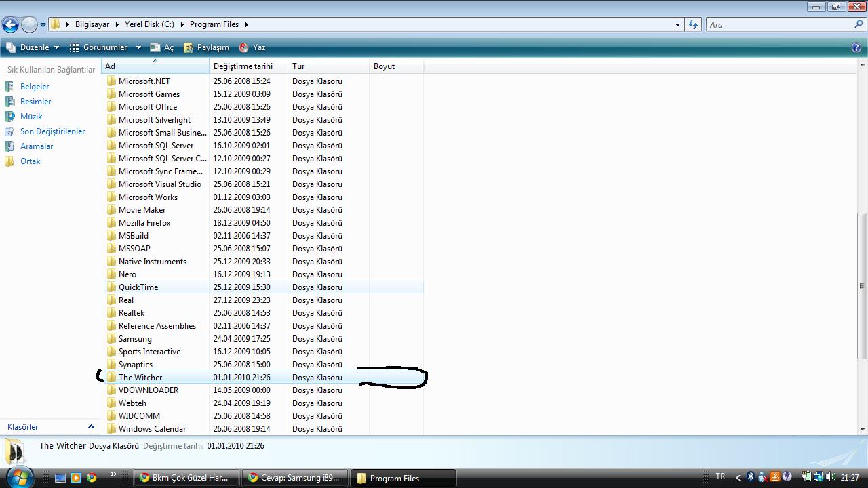This screenshot has width=868, height=488.
Task: Open Ortak favorite link
Action: click(30, 161)
